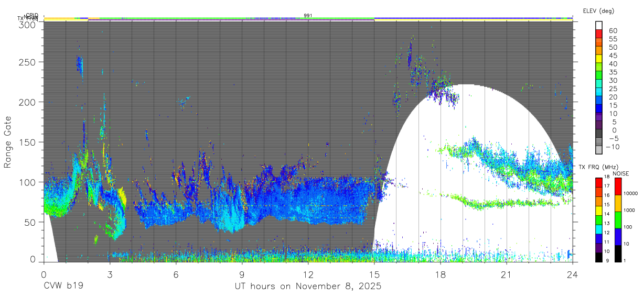Click the range gate axis tick label '50'
The width and height of the screenshot is (644, 297).
(30, 222)
